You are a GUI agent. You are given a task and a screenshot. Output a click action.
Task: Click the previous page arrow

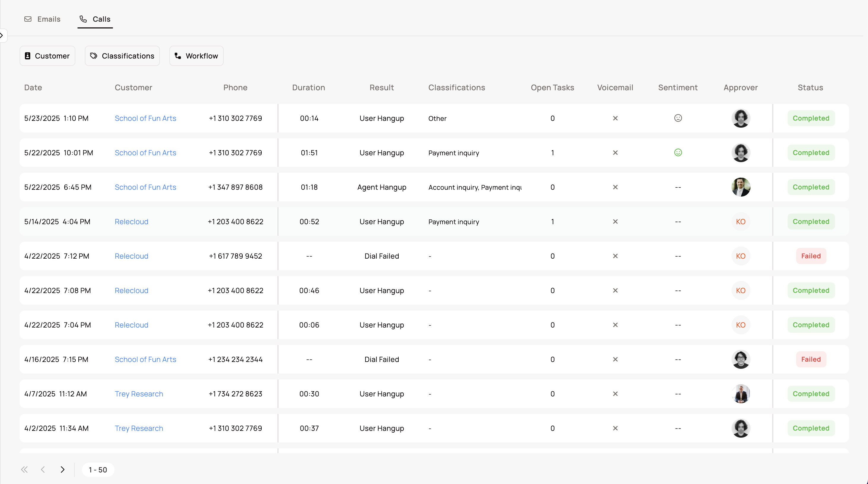(43, 469)
